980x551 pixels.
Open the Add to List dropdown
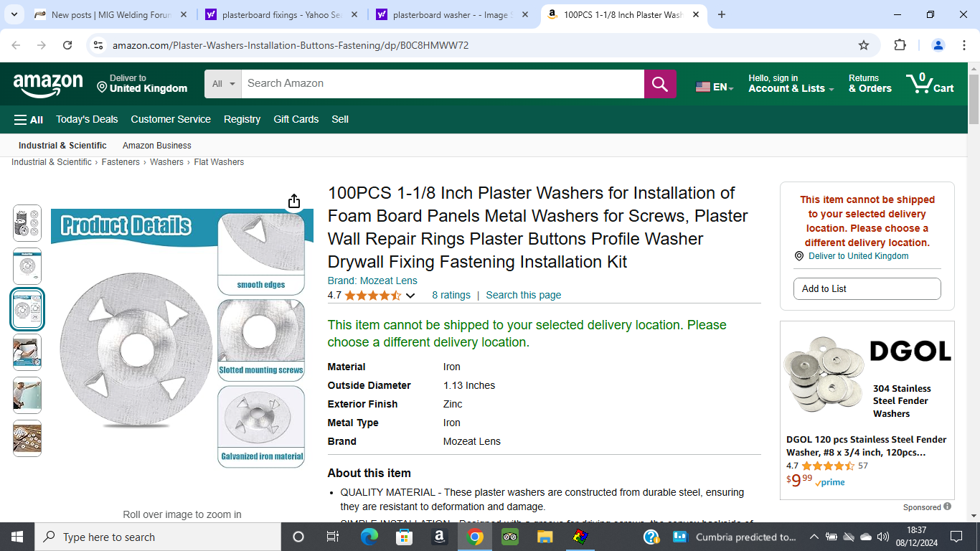(x=867, y=288)
